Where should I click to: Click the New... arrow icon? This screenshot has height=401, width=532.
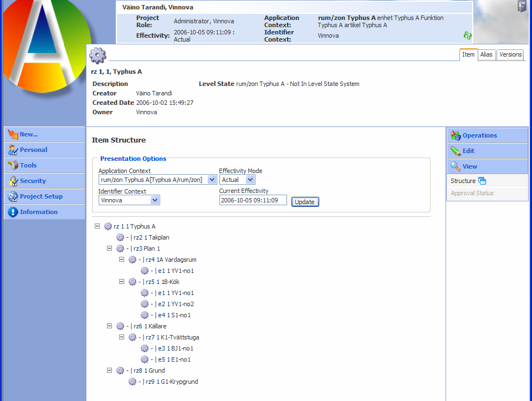coord(13,134)
